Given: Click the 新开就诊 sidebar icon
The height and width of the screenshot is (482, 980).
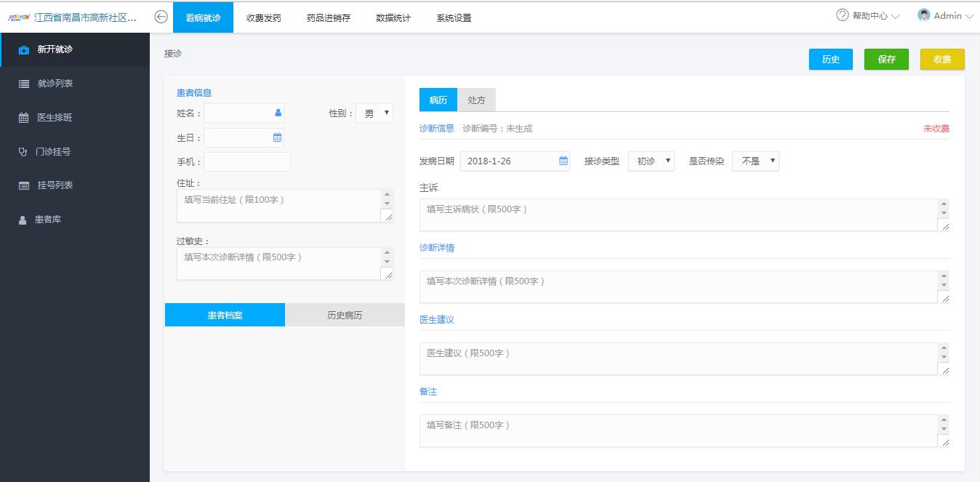Looking at the screenshot, I should click(x=23, y=50).
